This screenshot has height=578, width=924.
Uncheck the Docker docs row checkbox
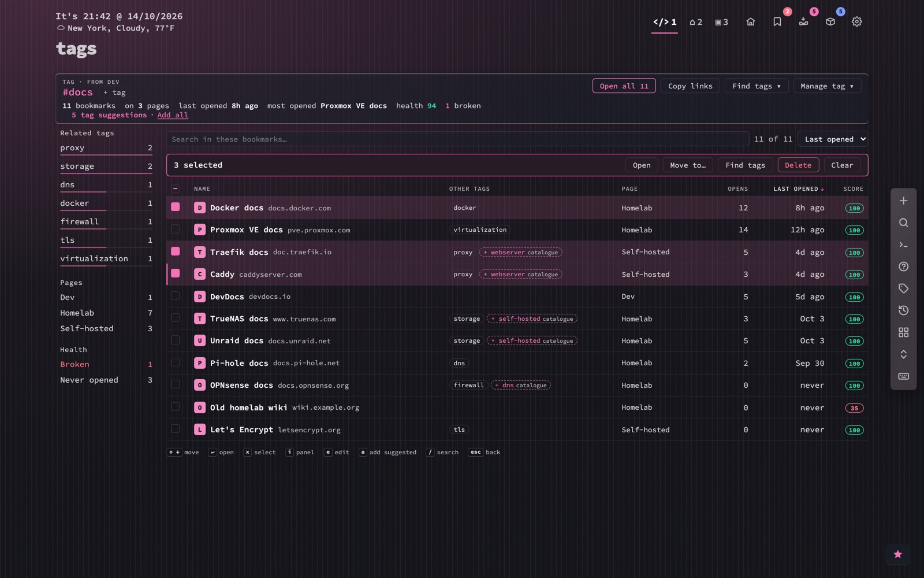(176, 207)
